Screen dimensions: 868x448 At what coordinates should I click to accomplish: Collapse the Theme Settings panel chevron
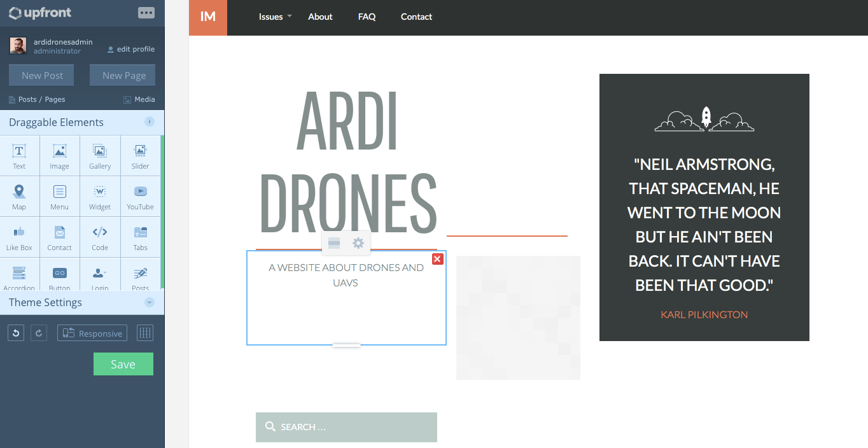coord(150,302)
